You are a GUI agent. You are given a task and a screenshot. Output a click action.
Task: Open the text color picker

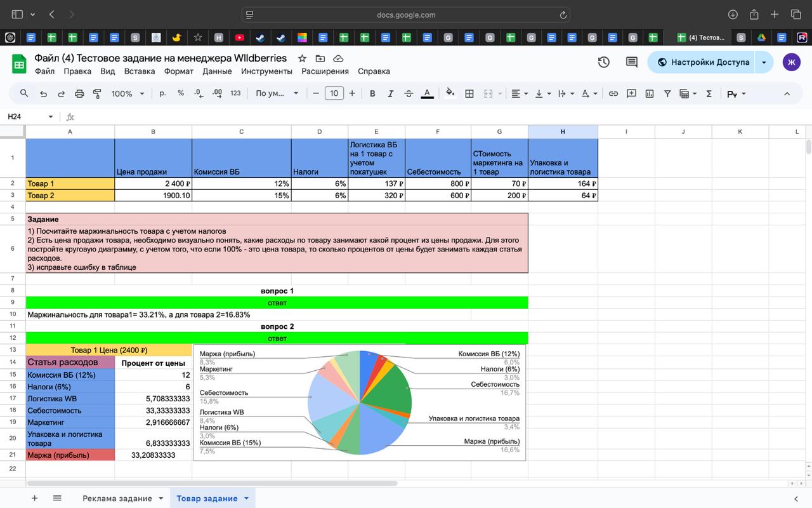coord(428,93)
